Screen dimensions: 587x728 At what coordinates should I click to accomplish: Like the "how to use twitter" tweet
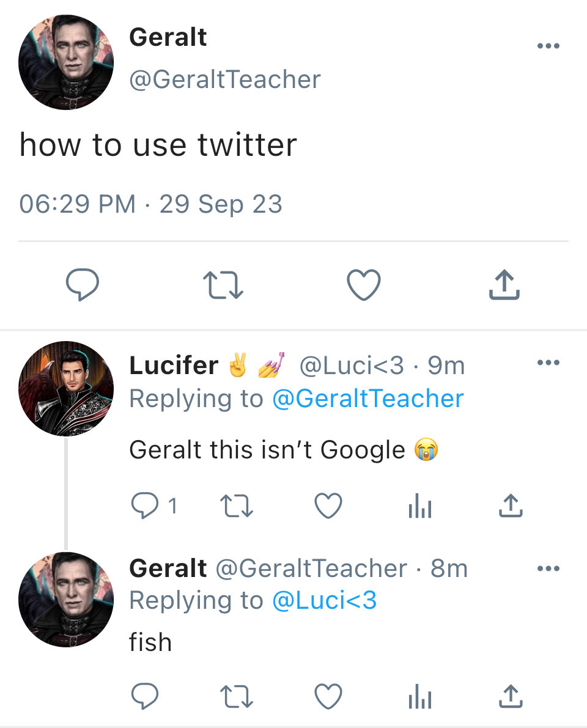click(x=364, y=285)
